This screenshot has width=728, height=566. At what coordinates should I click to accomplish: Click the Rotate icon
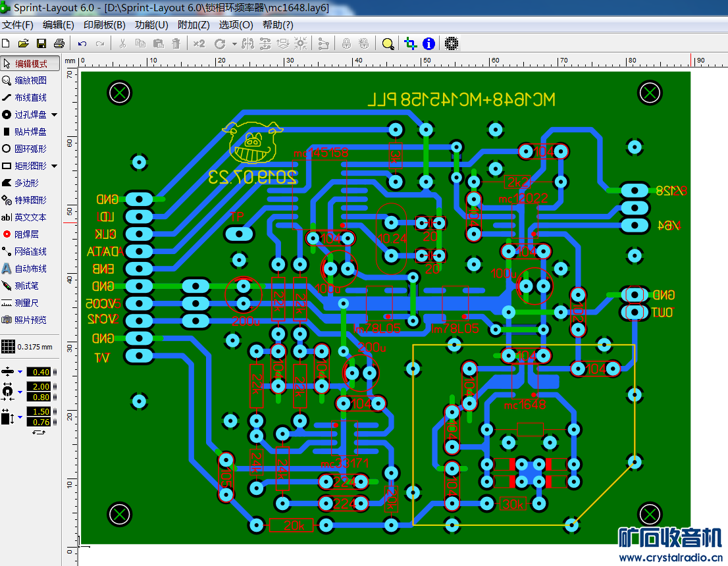pos(220,43)
